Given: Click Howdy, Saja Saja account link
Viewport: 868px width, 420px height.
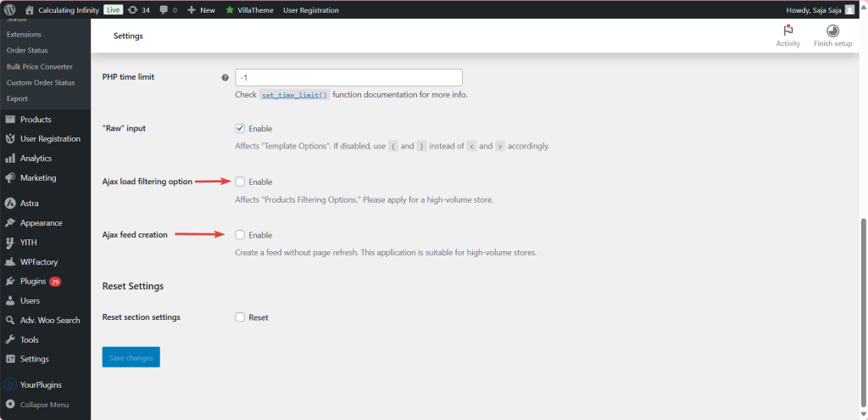Looking at the screenshot, I should pyautogui.click(x=812, y=10).
